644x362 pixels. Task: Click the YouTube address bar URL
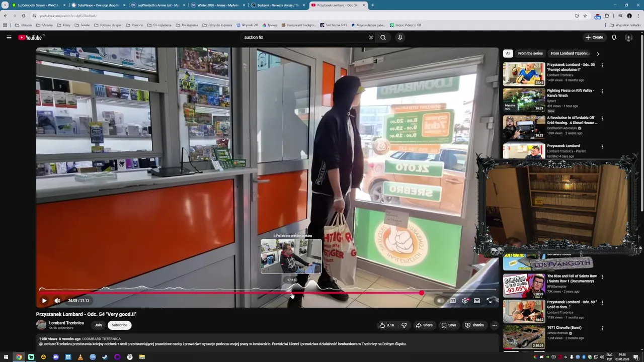click(x=68, y=16)
